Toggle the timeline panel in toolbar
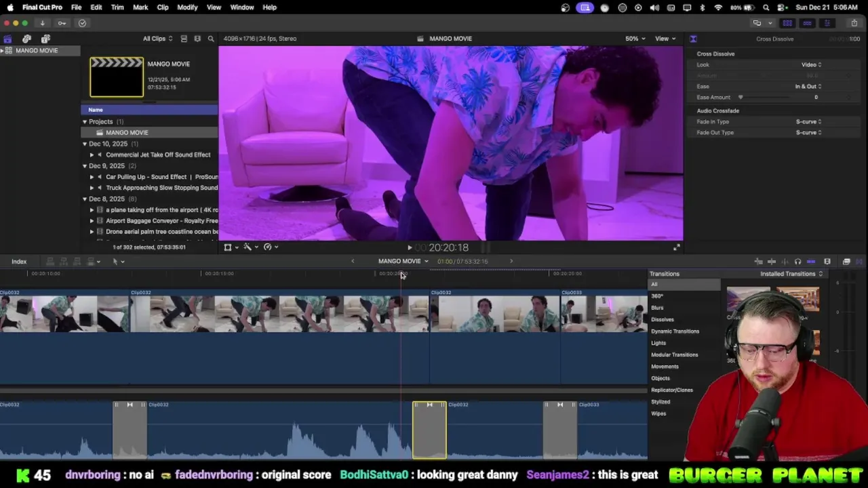 [807, 23]
